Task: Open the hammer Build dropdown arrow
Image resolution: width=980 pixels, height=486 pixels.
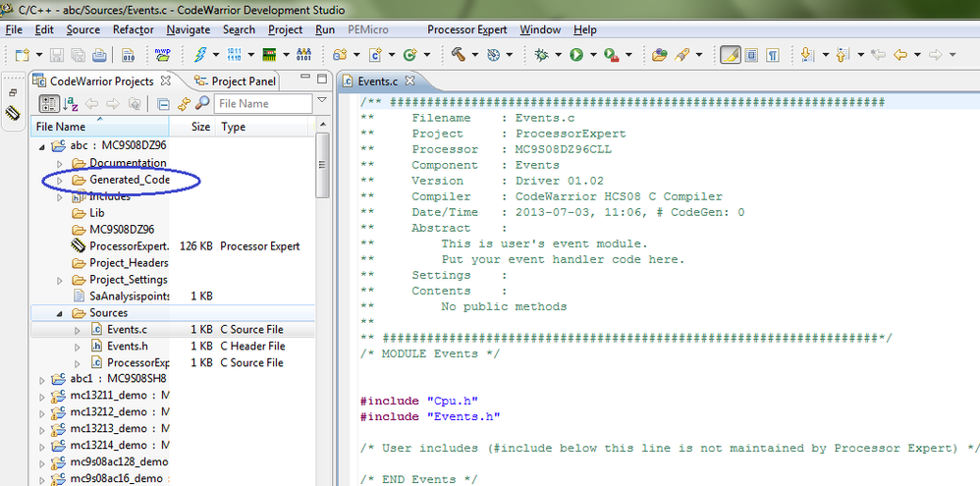Action: pos(475,55)
